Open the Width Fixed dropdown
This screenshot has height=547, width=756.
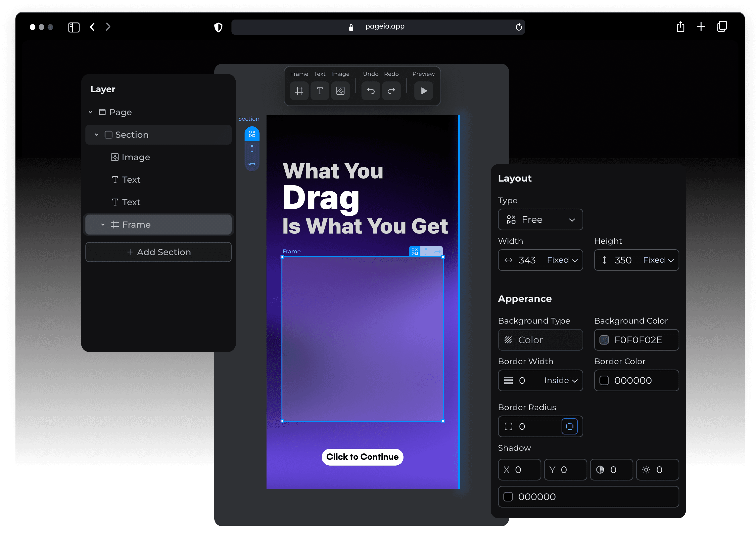pyautogui.click(x=562, y=260)
